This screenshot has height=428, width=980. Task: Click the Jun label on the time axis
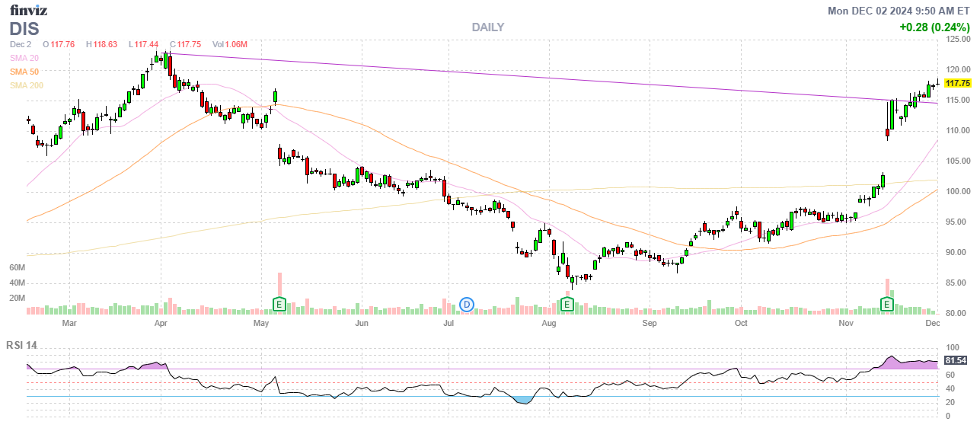pos(362,323)
